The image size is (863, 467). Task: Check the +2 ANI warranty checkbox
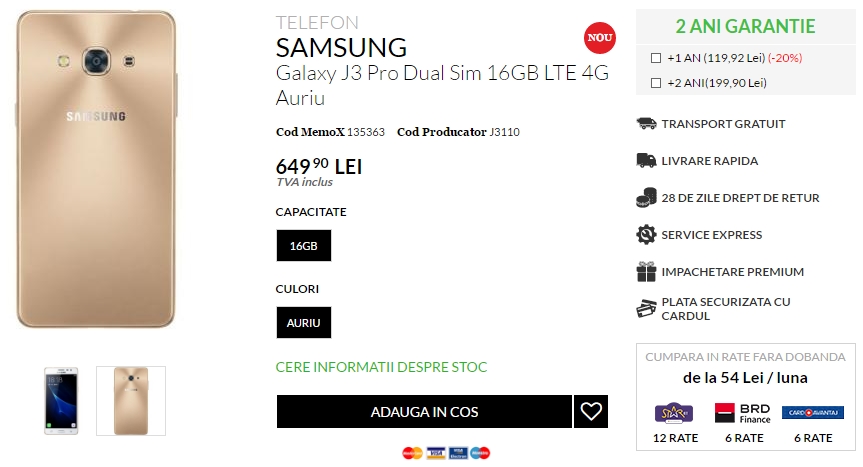point(655,83)
